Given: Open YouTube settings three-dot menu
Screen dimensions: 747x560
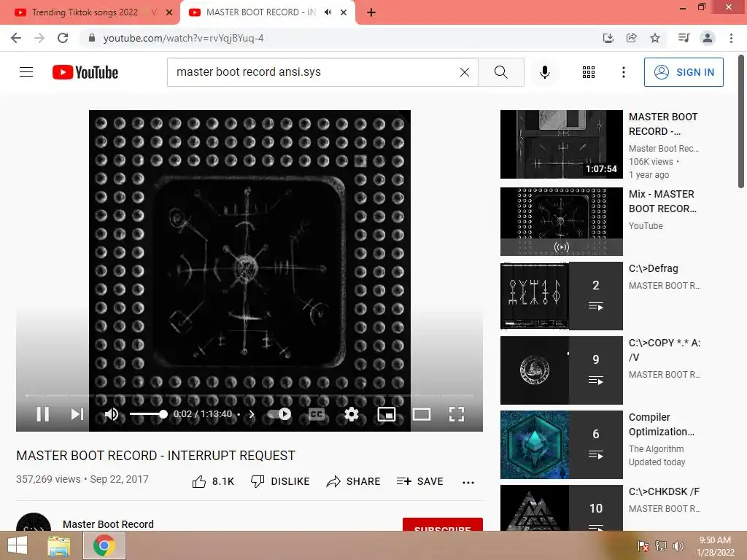Looking at the screenshot, I should [623, 72].
